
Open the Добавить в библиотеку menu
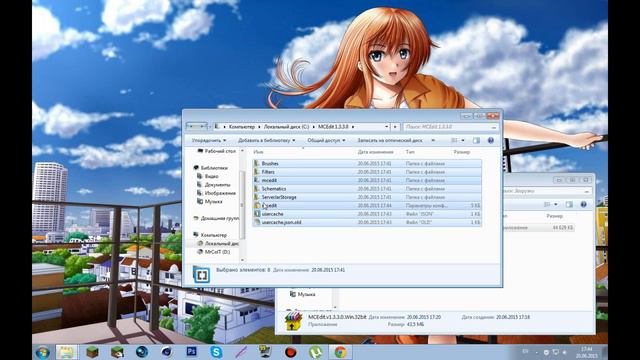[266, 140]
